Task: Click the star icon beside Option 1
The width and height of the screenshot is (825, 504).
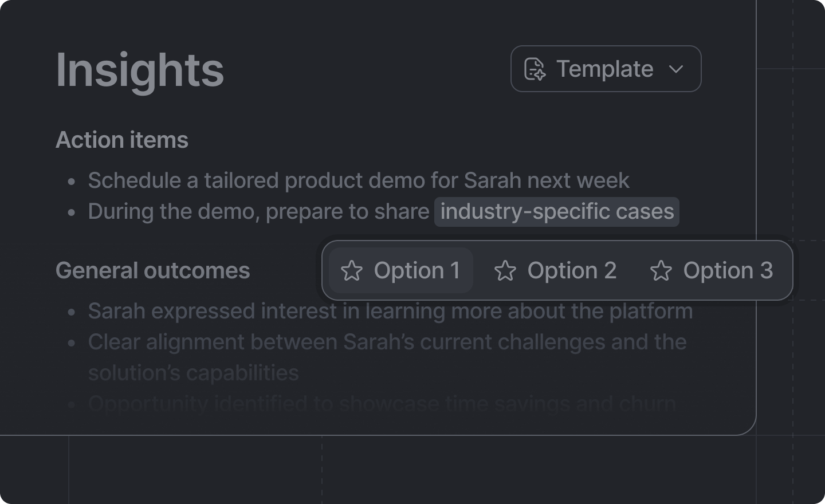Action: 351,271
